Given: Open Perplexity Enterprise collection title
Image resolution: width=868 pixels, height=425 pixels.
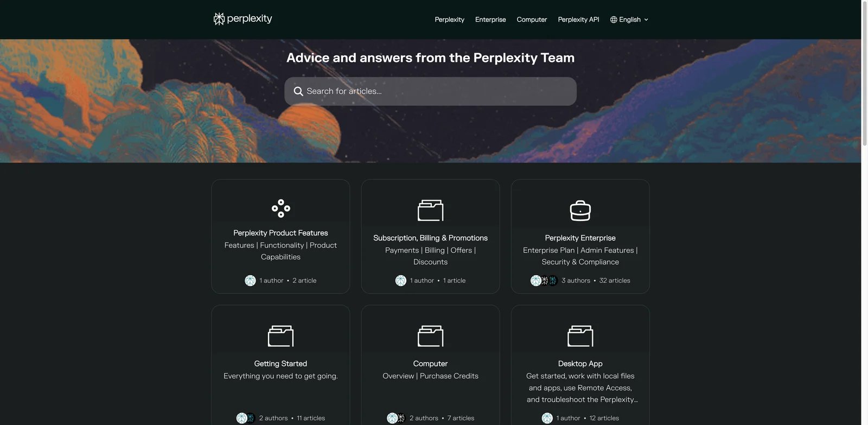Looking at the screenshot, I should click(x=580, y=238).
